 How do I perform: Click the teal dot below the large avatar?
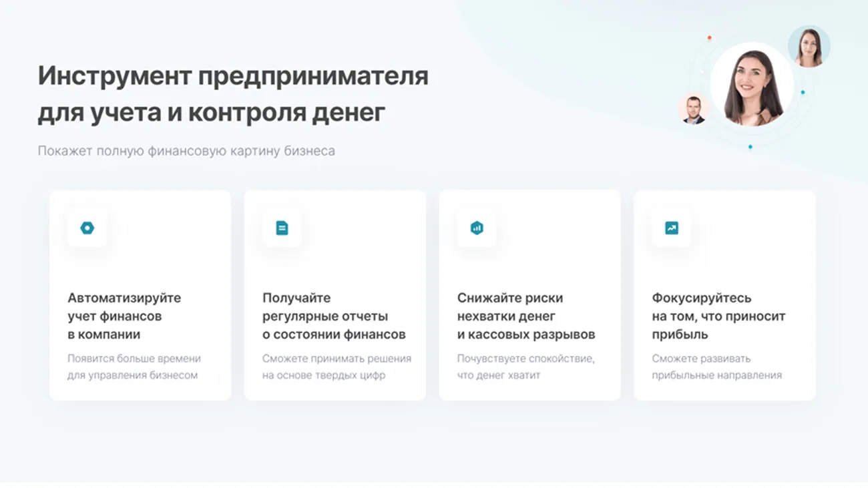(x=750, y=147)
